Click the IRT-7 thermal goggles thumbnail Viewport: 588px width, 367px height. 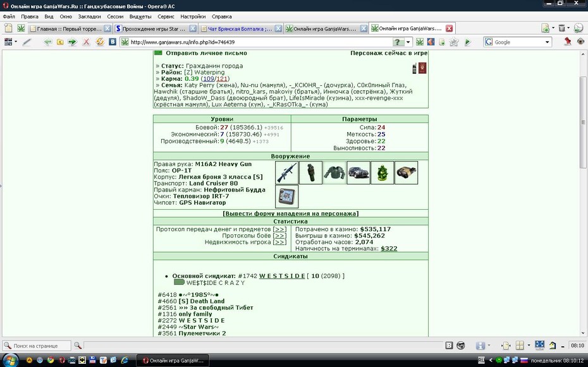[406, 172]
